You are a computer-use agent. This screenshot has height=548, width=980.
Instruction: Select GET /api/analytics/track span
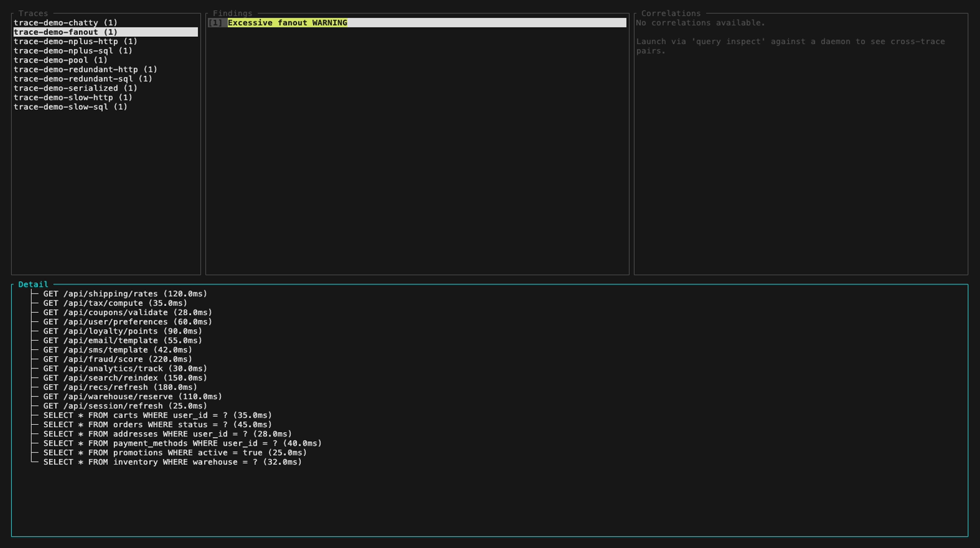coord(125,368)
